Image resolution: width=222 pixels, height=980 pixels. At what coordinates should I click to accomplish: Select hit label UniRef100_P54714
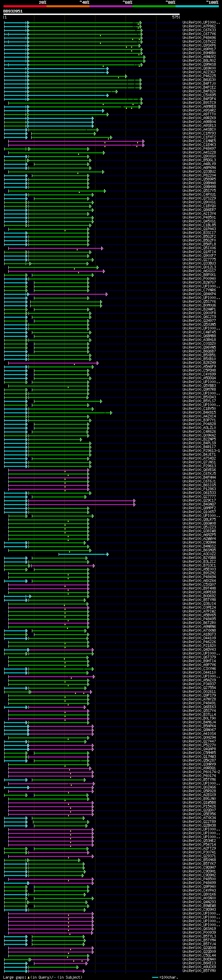pyautogui.click(x=199, y=845)
